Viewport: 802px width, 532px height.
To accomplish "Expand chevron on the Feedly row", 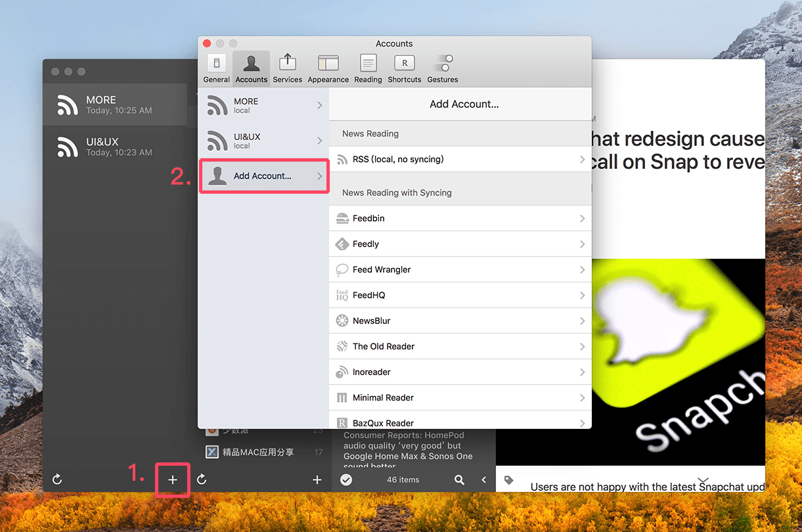I will (583, 244).
